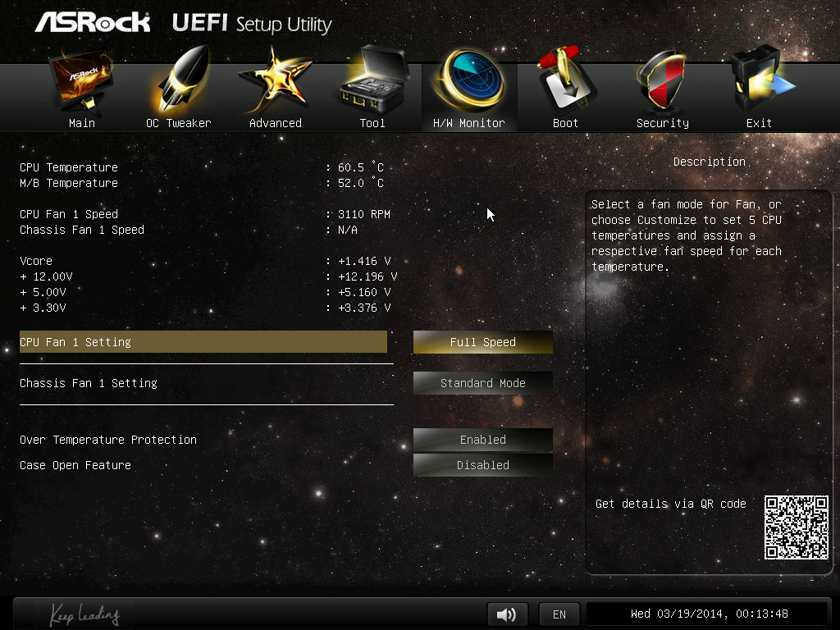The image size is (840, 630).
Task: Select the OC Tweaker rocket icon
Action: tap(182, 80)
